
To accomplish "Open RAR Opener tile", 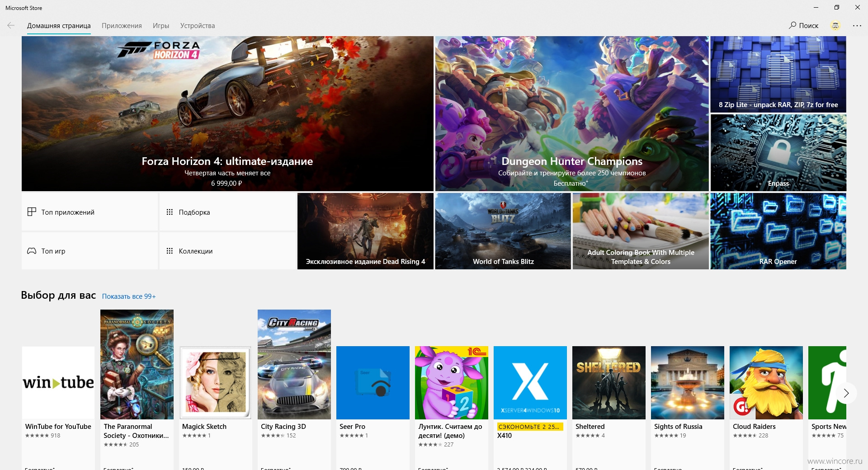I will (778, 231).
